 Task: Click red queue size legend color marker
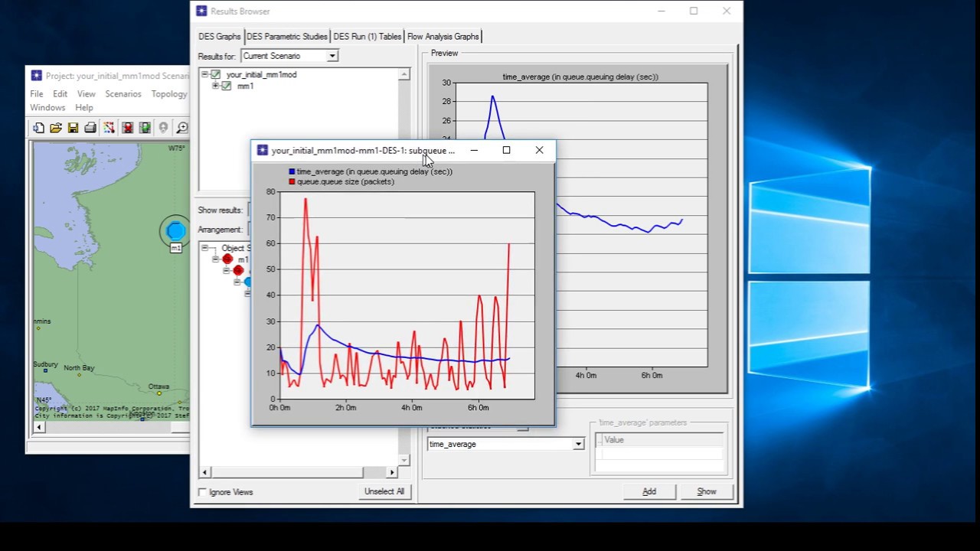click(292, 181)
